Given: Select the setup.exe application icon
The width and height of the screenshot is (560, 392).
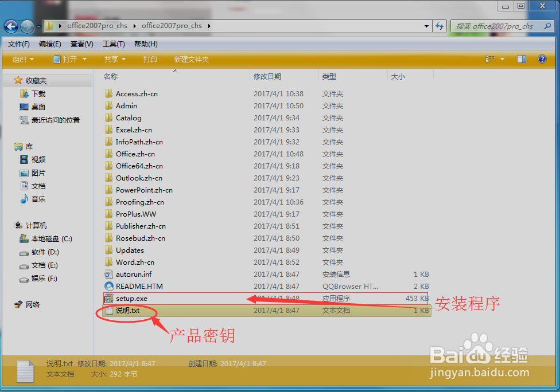Looking at the screenshot, I should pos(108,298).
